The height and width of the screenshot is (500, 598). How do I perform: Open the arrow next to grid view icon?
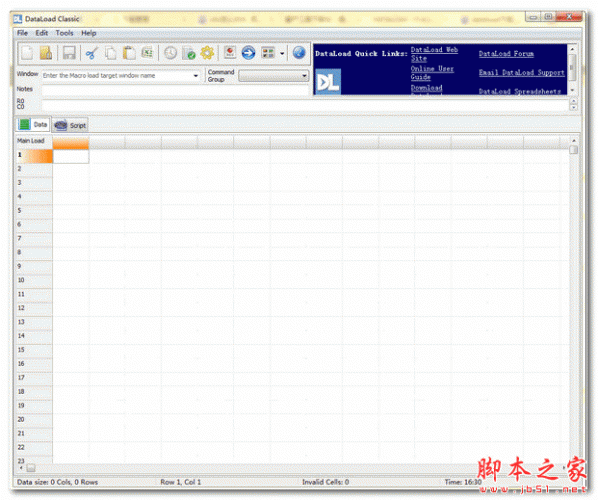[x=282, y=53]
